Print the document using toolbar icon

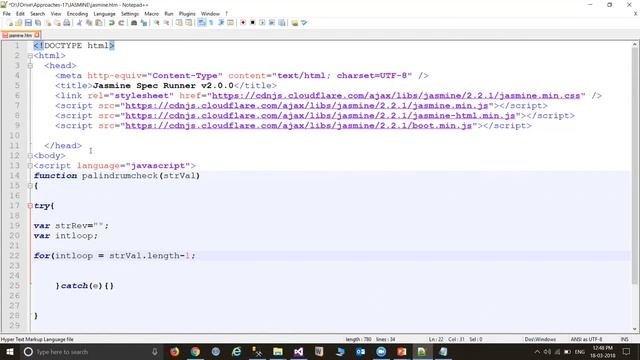[66, 23]
